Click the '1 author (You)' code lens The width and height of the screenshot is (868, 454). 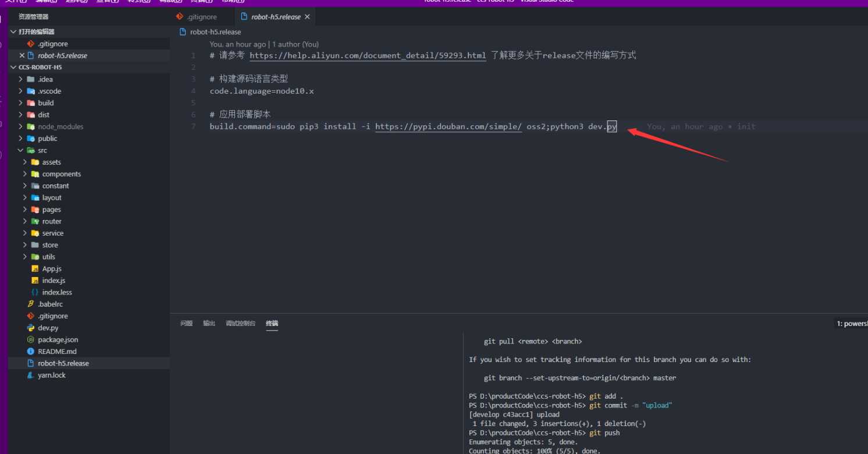(296, 44)
